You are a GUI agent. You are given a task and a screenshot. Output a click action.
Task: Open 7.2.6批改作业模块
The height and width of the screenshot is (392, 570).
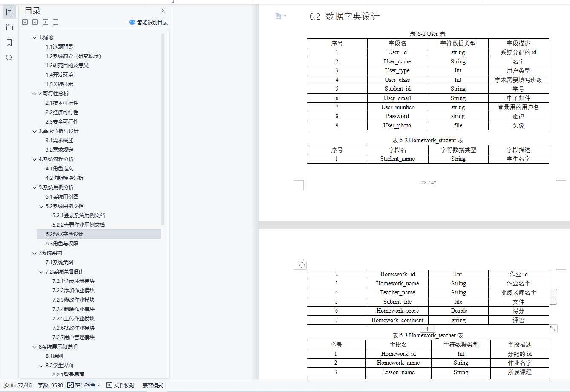point(73,328)
